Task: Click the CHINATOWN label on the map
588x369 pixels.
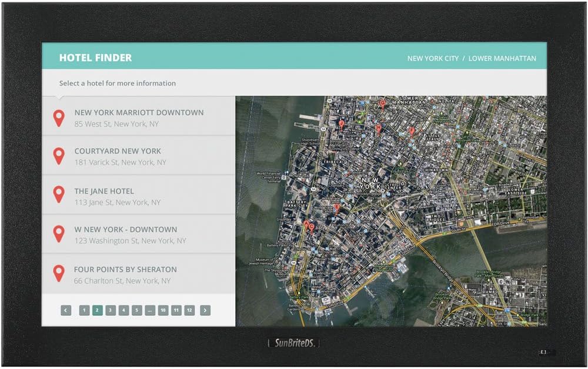Action: (435, 170)
